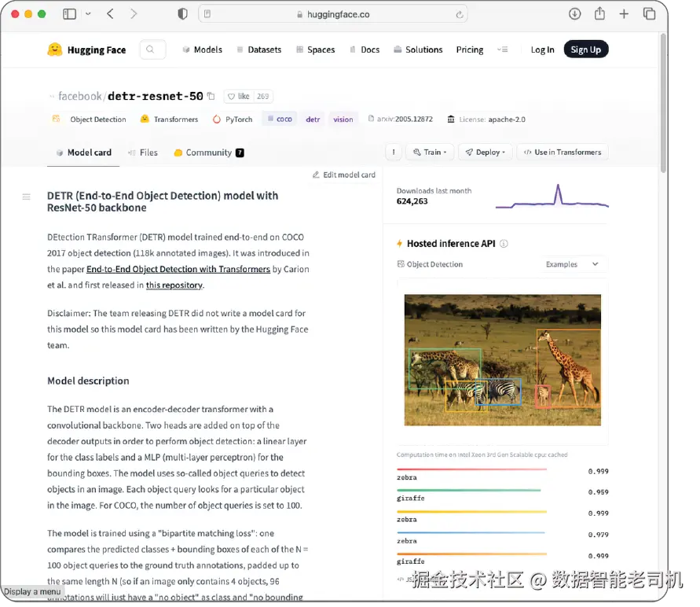Open the 'this repository' link
Viewport: 700px width, 607px height.
[174, 285]
